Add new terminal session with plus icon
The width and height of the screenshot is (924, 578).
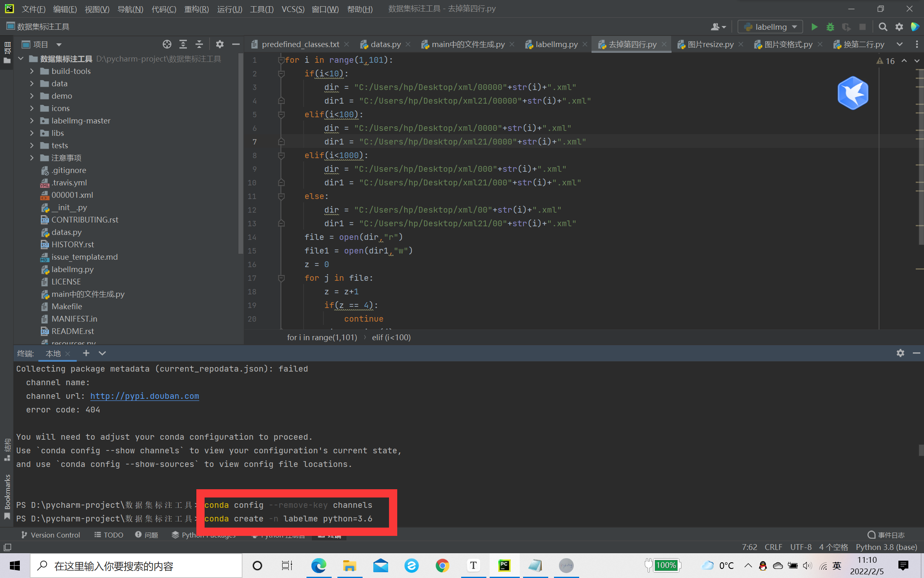[86, 353]
